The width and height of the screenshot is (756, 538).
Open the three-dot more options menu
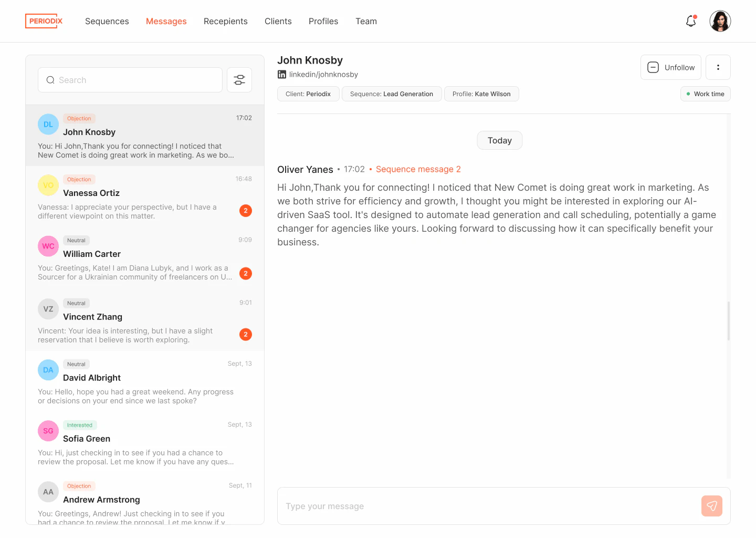718,67
